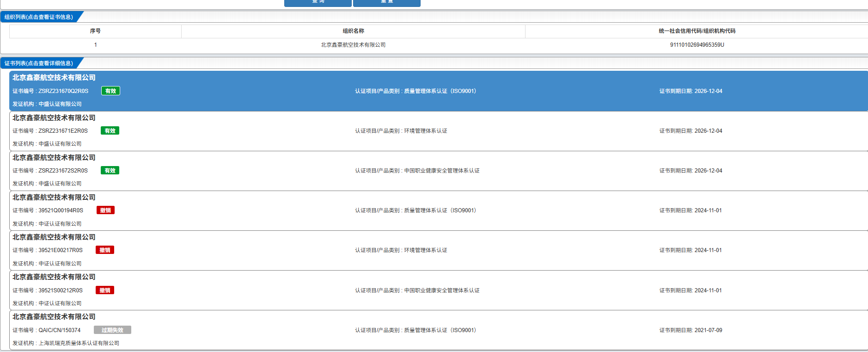Click '质量管理体系认证' category of QAIC/CN/150374
The width and height of the screenshot is (868, 352).
[x=440, y=330]
